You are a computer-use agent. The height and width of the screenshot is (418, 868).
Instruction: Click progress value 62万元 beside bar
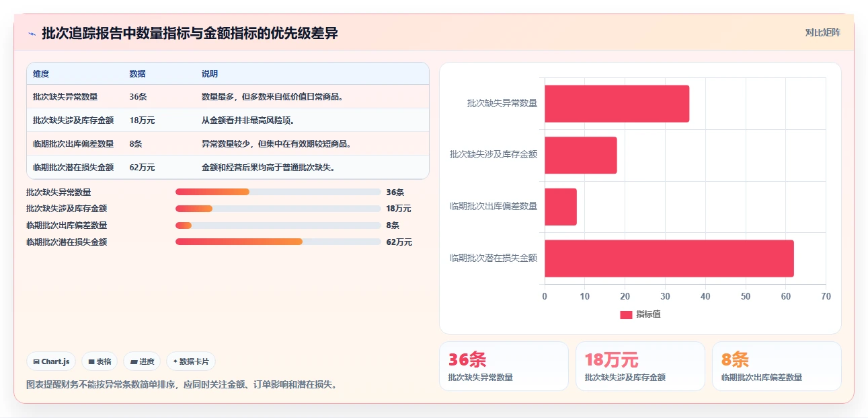click(399, 242)
